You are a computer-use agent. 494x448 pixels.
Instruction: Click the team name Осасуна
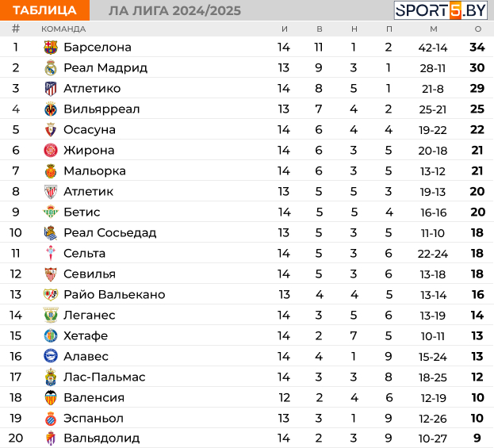[90, 129]
